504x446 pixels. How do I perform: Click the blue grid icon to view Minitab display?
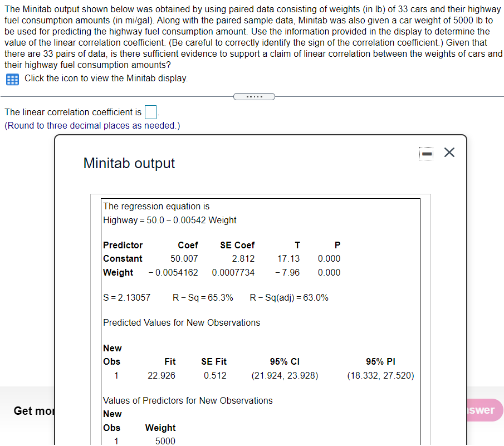click(x=11, y=79)
